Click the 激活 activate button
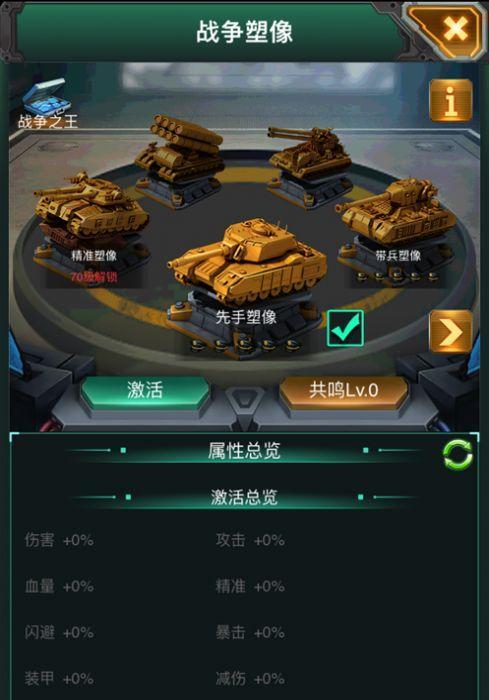 (145, 391)
